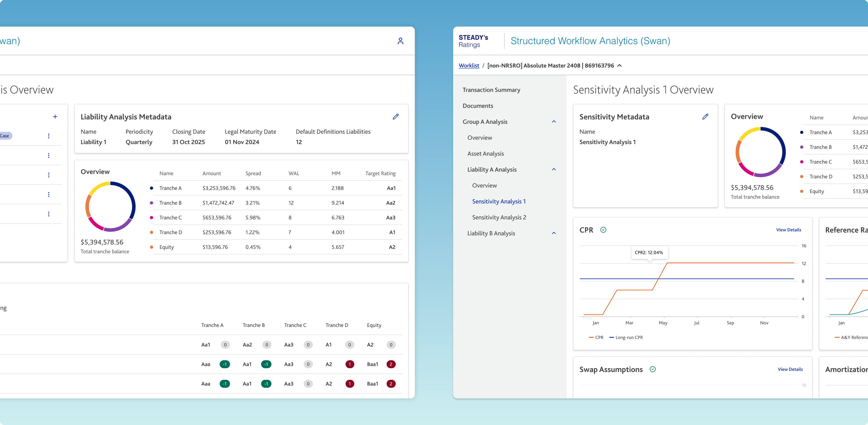Click Tranche C pink dot in left table
The height and width of the screenshot is (425, 868).
[151, 218]
